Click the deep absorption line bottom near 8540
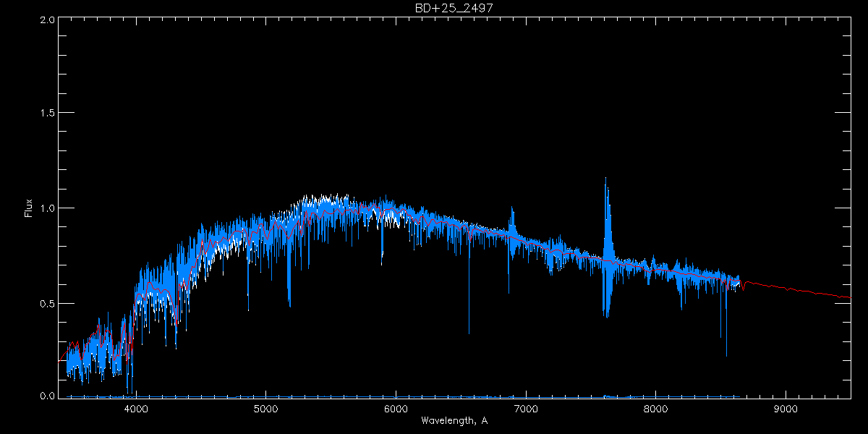The height and width of the screenshot is (434, 868). coord(726,355)
